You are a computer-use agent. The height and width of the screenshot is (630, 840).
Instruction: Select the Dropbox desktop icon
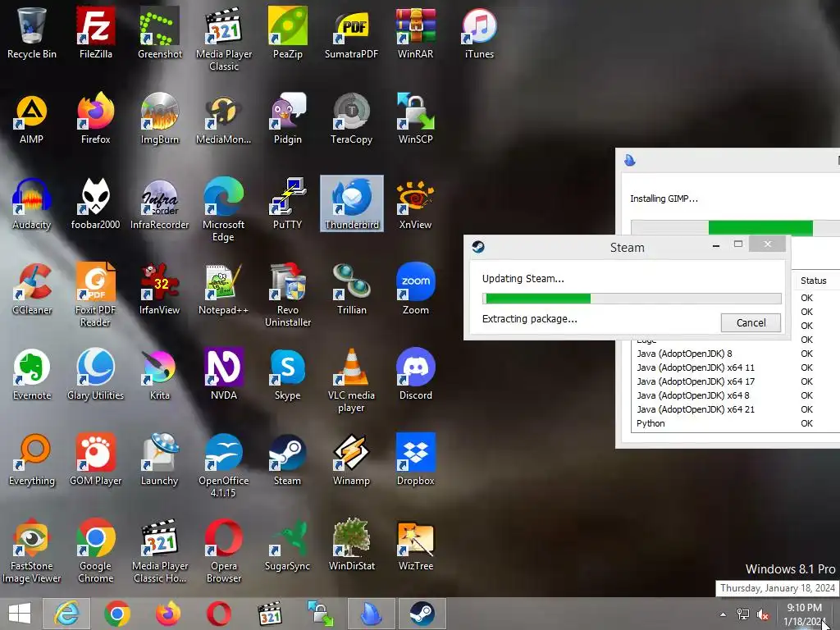pyautogui.click(x=415, y=459)
